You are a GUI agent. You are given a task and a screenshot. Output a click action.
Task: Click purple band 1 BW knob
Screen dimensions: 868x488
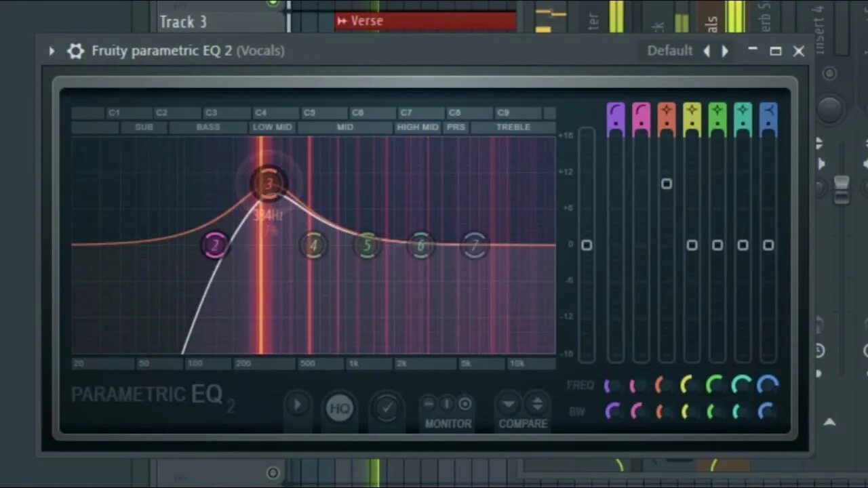614,411
